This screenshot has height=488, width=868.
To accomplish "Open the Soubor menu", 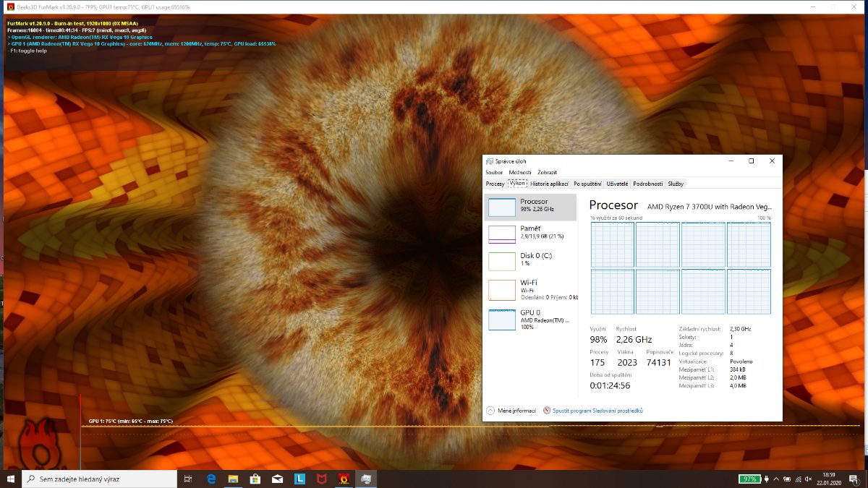I will (x=494, y=172).
